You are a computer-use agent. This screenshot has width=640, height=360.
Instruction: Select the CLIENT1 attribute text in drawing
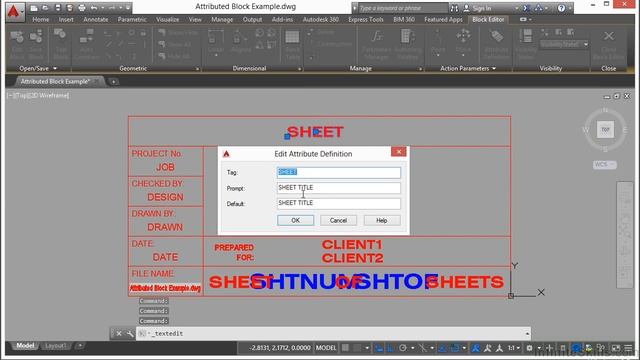(352, 244)
